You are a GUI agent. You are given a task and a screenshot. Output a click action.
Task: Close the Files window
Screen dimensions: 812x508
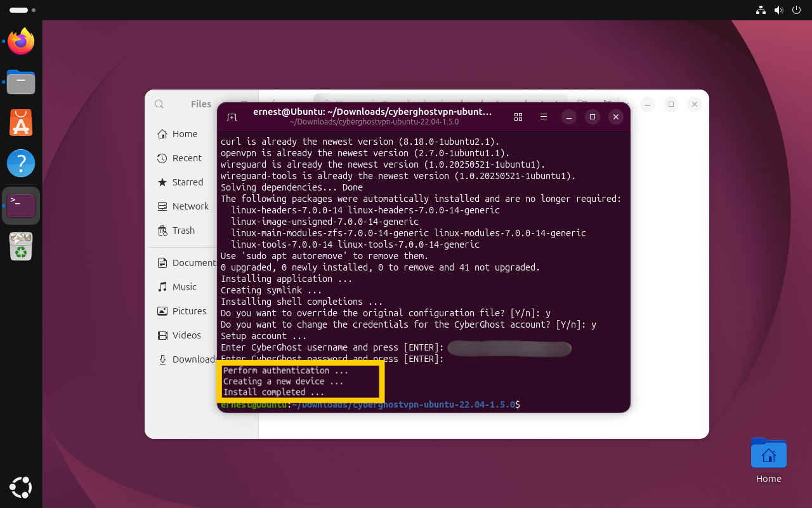(x=695, y=104)
